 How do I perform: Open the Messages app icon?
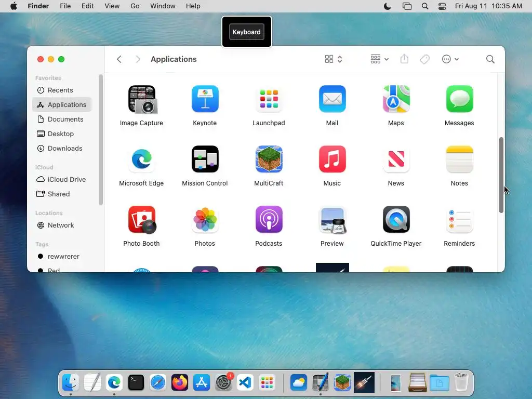point(459,99)
